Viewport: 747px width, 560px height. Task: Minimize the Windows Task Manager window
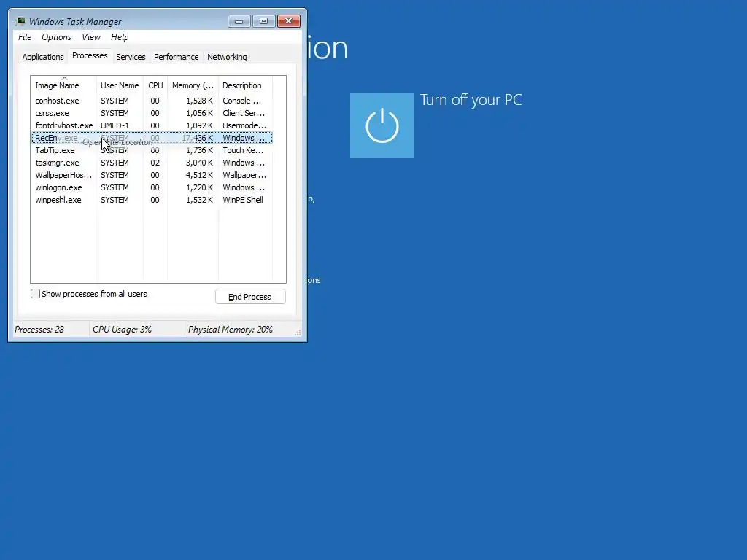239,21
